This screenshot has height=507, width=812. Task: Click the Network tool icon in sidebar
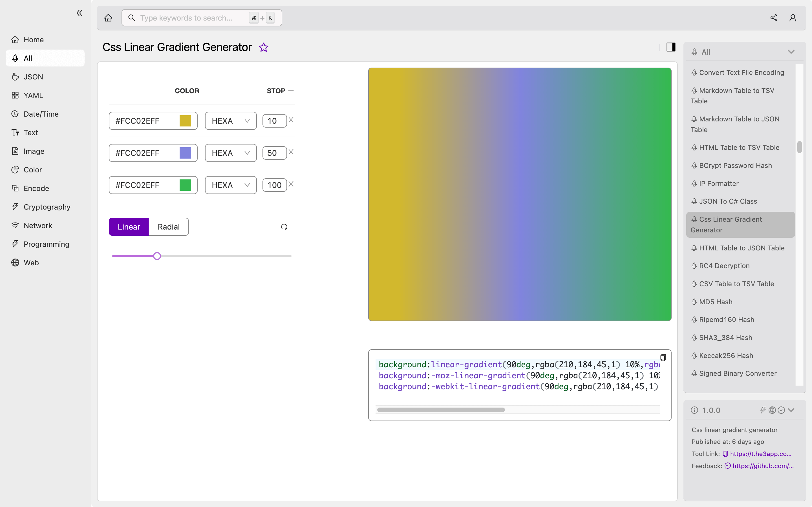coord(14,225)
